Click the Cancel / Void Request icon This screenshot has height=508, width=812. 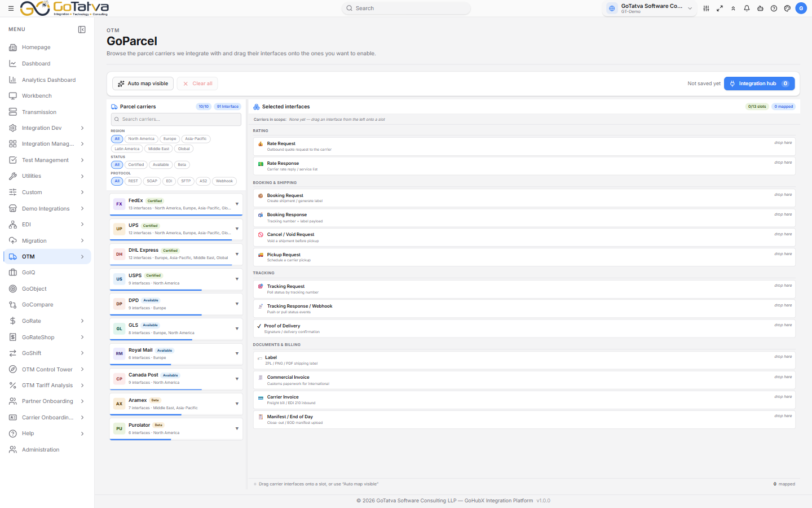coord(261,235)
